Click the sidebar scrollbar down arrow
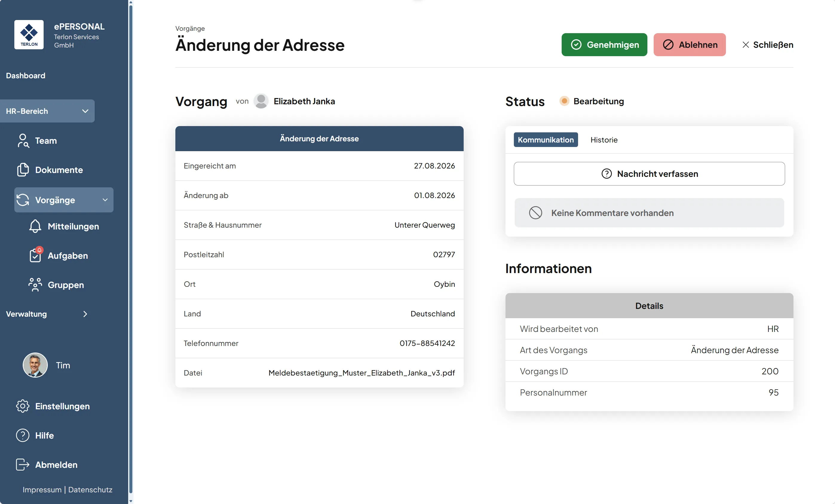 pyautogui.click(x=131, y=501)
